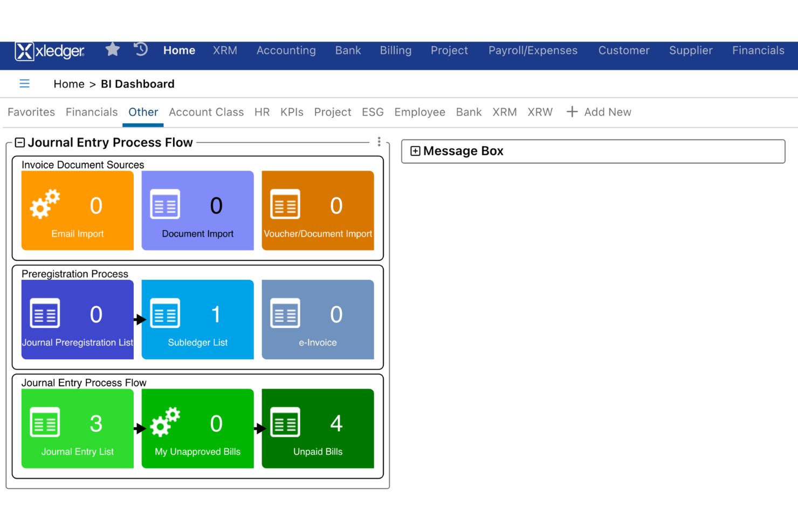Viewport: 798px width, 532px height.
Task: Switch to the XRM dashboard tab
Action: click(x=505, y=112)
